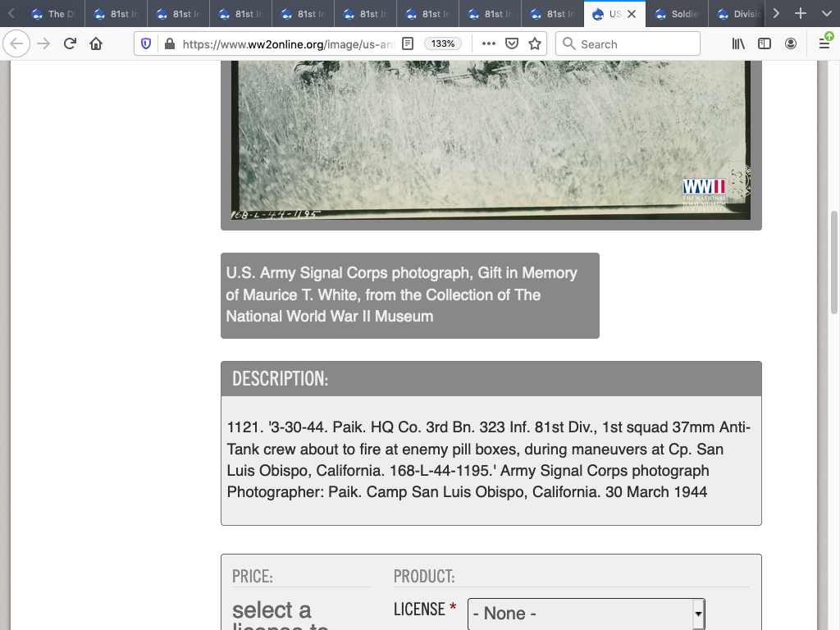
Task: Go to the browser home page
Action: click(x=96, y=44)
